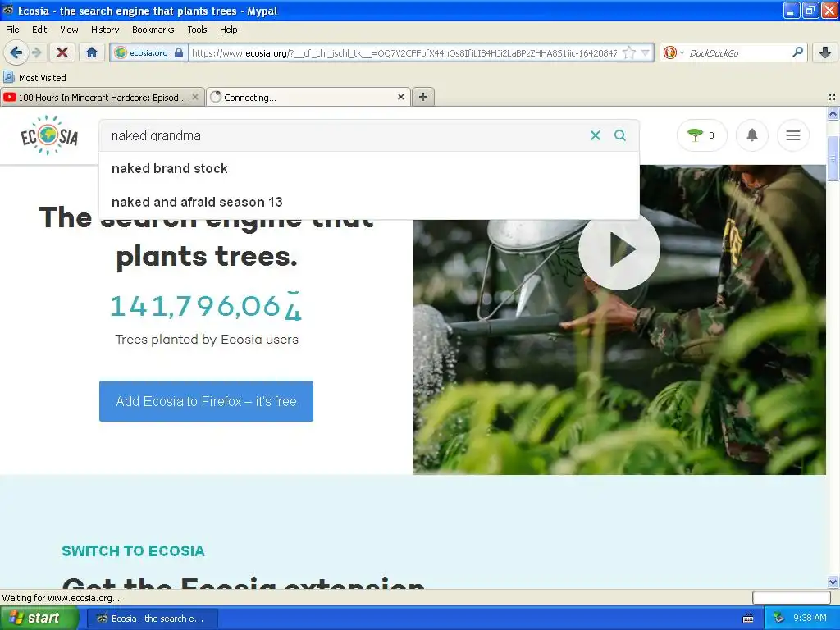Choose suggestion naked and afraid season 13
Image resolution: width=840 pixels, height=630 pixels.
(369, 202)
